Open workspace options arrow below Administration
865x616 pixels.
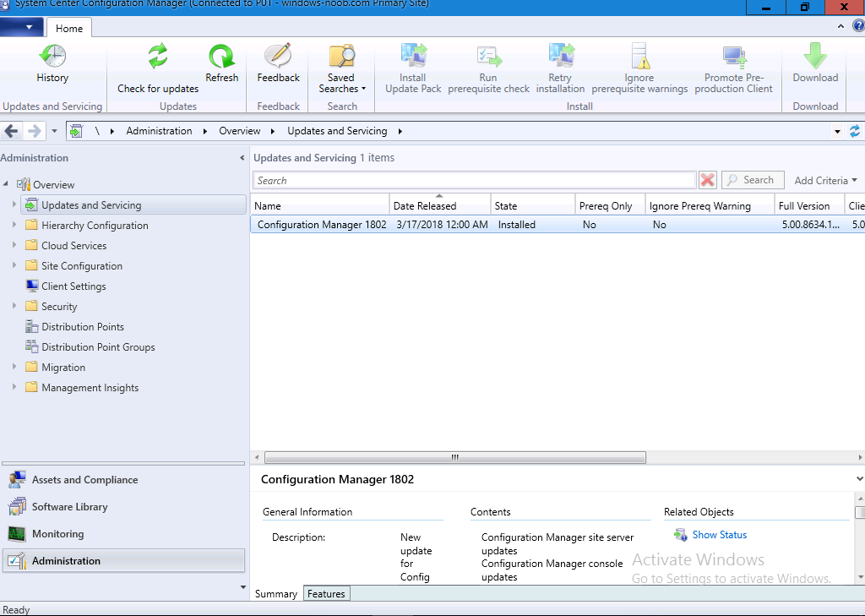tap(242, 587)
